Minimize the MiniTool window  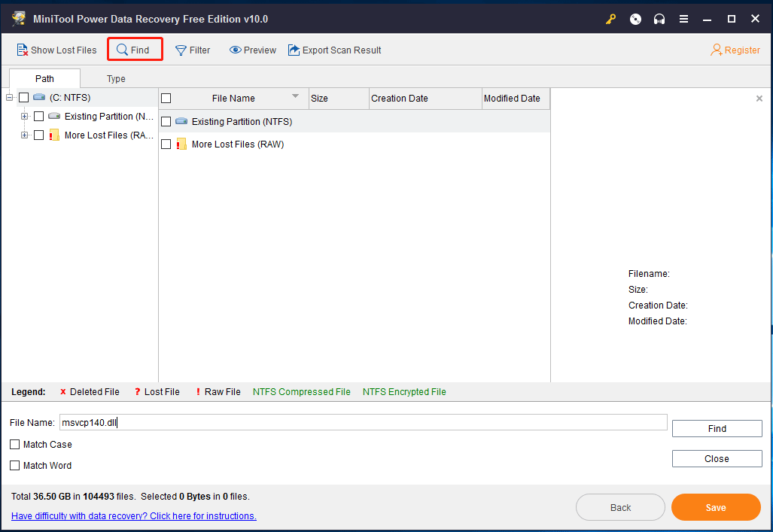coord(707,20)
